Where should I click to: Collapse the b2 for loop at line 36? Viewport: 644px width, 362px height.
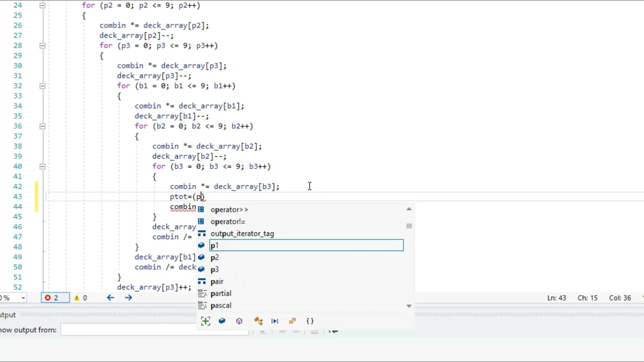point(42,126)
